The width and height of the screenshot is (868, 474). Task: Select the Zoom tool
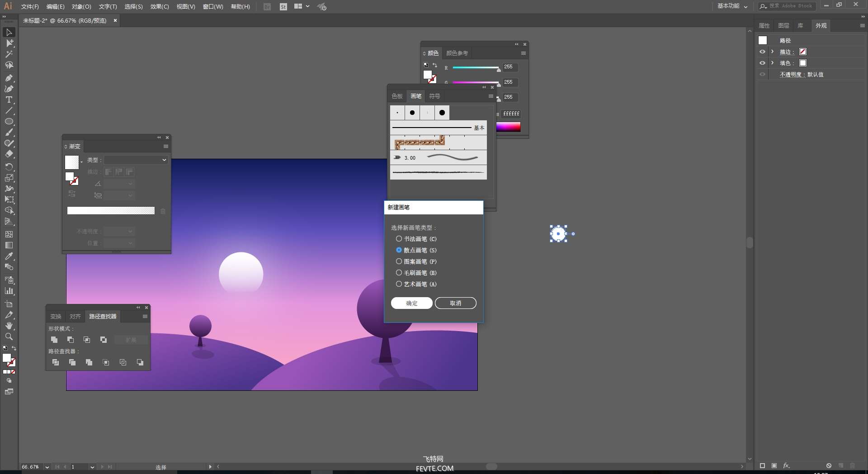[9, 337]
